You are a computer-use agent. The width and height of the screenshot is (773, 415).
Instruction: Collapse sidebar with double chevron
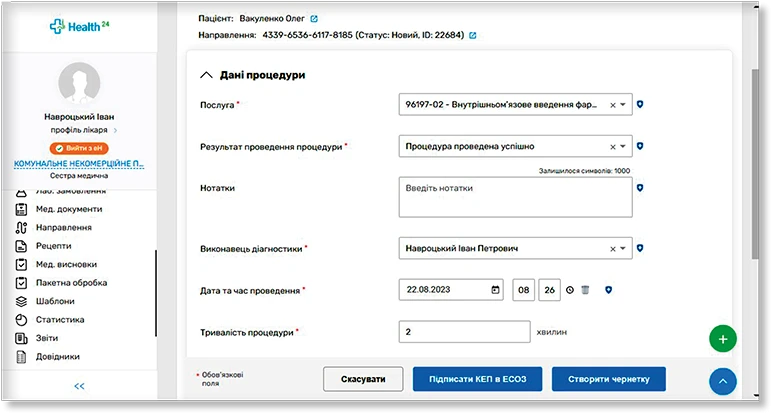(79, 386)
